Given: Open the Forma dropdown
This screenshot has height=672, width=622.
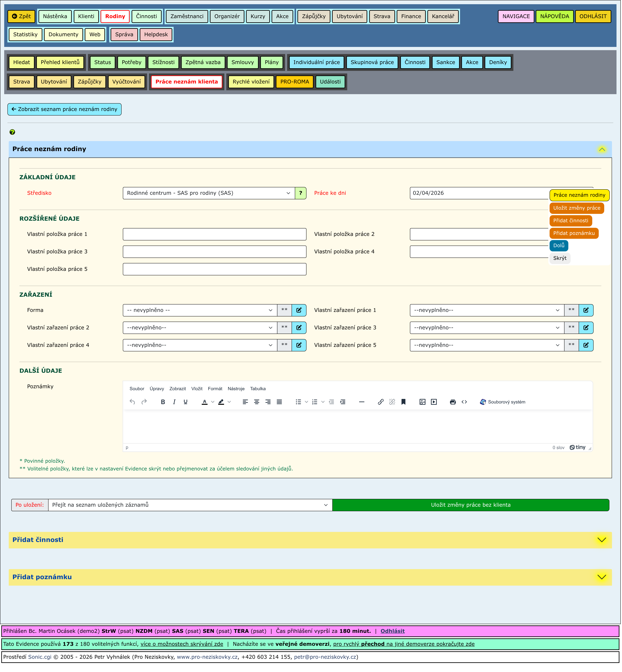Looking at the screenshot, I should point(200,310).
